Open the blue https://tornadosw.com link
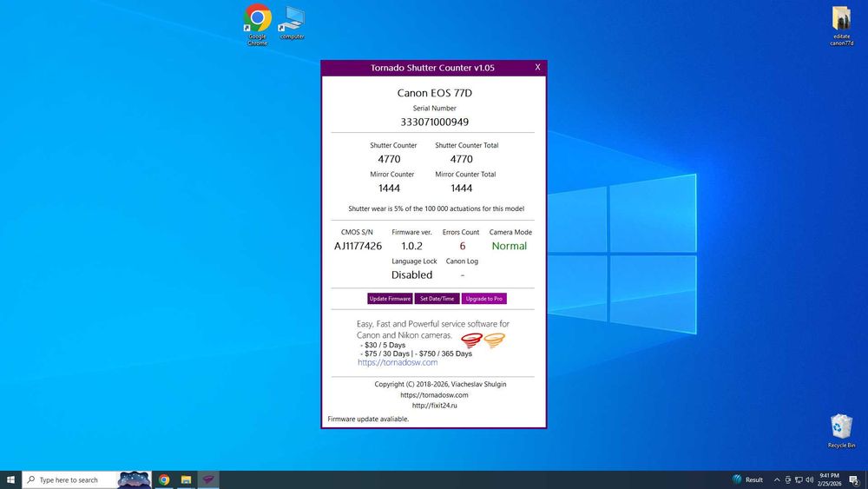The height and width of the screenshot is (489, 868). (x=398, y=362)
